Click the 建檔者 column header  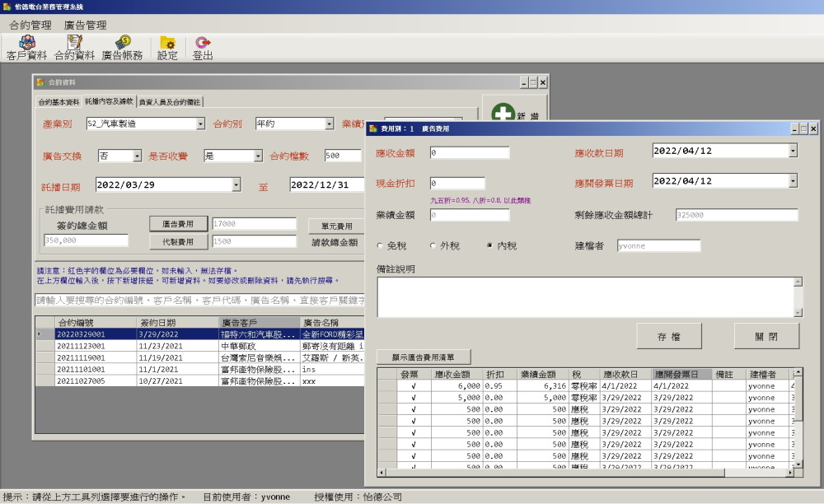click(768, 375)
